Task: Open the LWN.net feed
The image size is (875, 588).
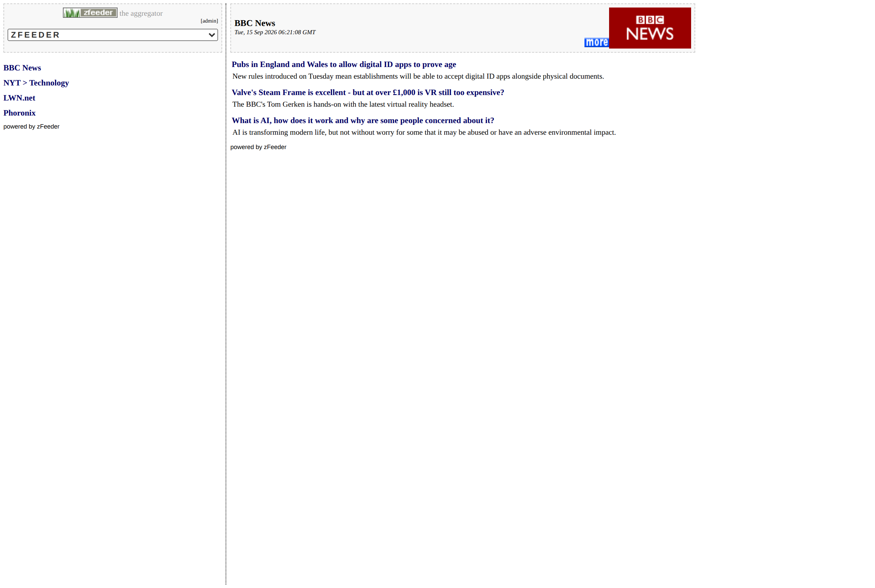Action: tap(19, 98)
